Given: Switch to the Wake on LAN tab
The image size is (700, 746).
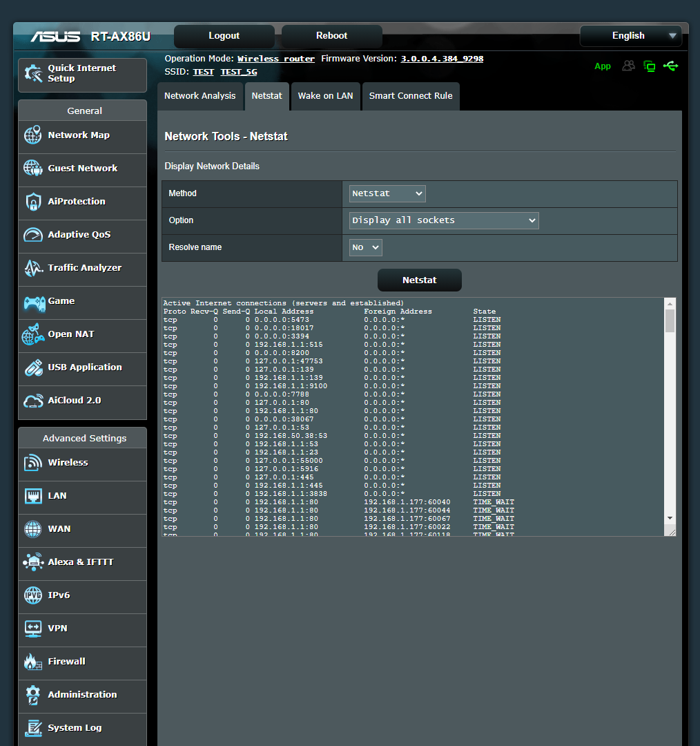Looking at the screenshot, I should (325, 96).
